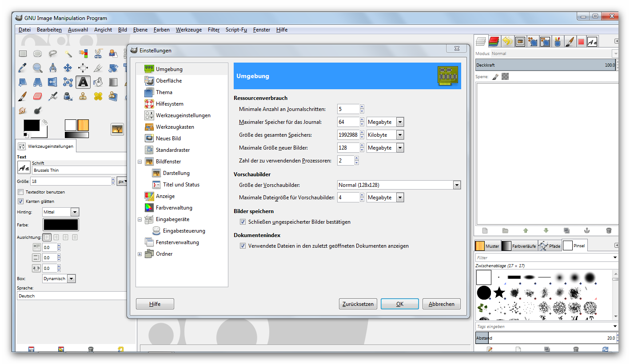Open unit dropdown for Maximaler Speicher Journal
The image size is (630, 364).
pos(400,122)
